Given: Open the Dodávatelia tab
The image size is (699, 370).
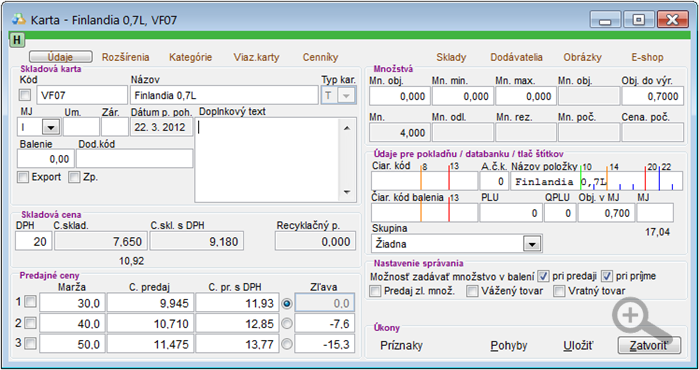Looking at the screenshot, I should [517, 57].
